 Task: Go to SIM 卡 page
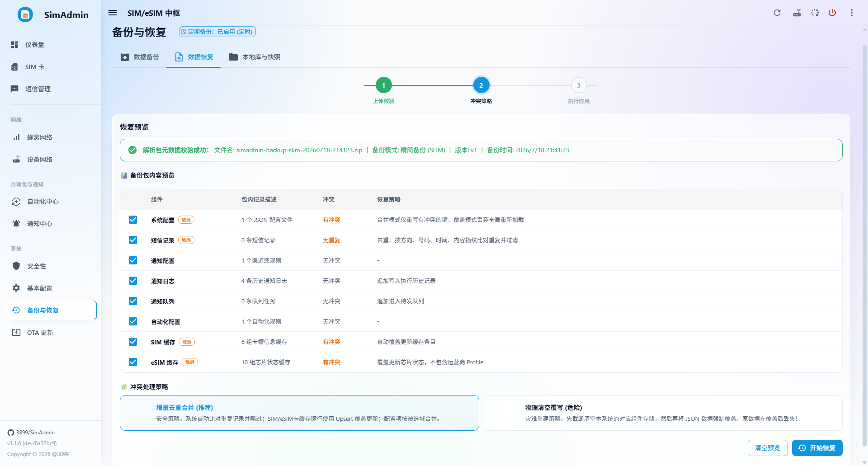click(50, 67)
